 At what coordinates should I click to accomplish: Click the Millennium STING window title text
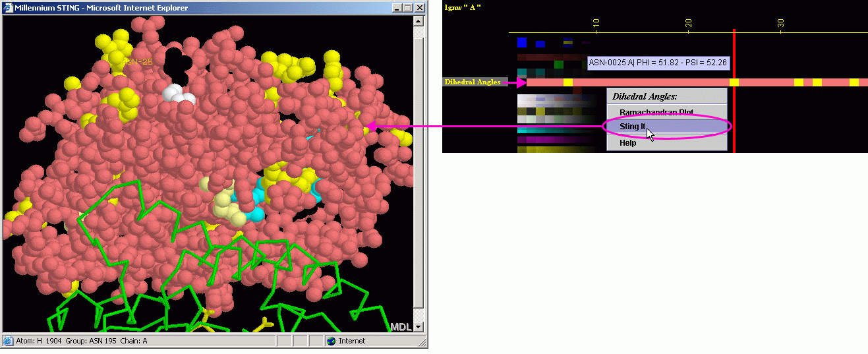(x=101, y=8)
